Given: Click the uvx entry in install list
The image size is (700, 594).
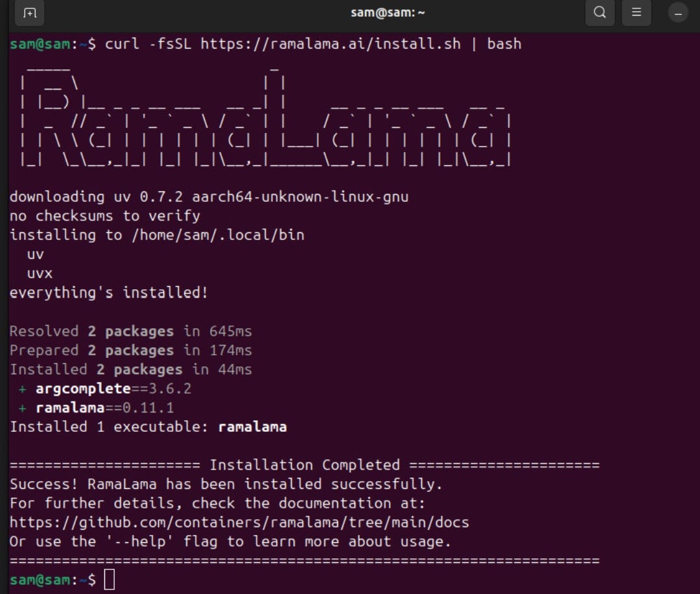Looking at the screenshot, I should pyautogui.click(x=40, y=273).
